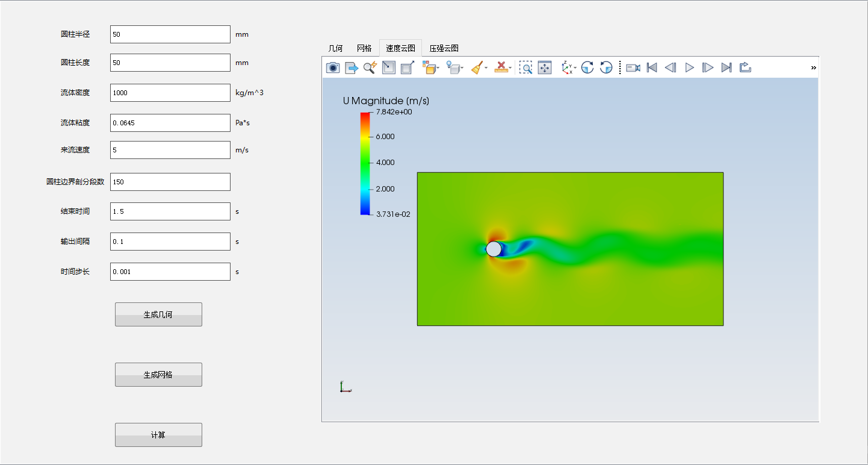Open dropdown arrow beside colored cube icon
This screenshot has height=465, width=868.
click(x=438, y=68)
